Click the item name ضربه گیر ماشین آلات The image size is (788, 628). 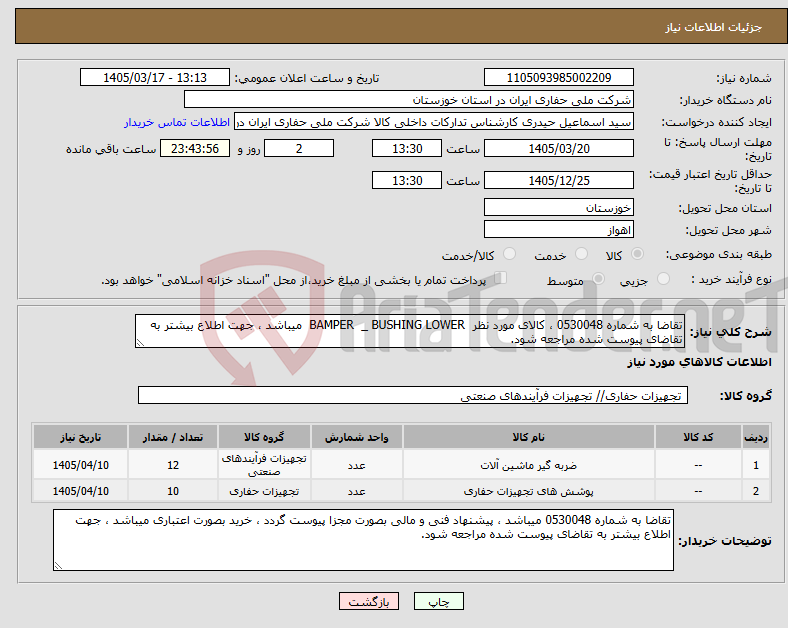529,465
